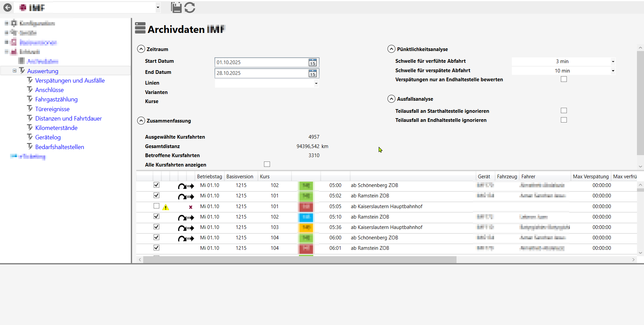Open Schwelle für verspätete Abfahrt dropdown
Screen dimensions: 644x325
pyautogui.click(x=613, y=71)
